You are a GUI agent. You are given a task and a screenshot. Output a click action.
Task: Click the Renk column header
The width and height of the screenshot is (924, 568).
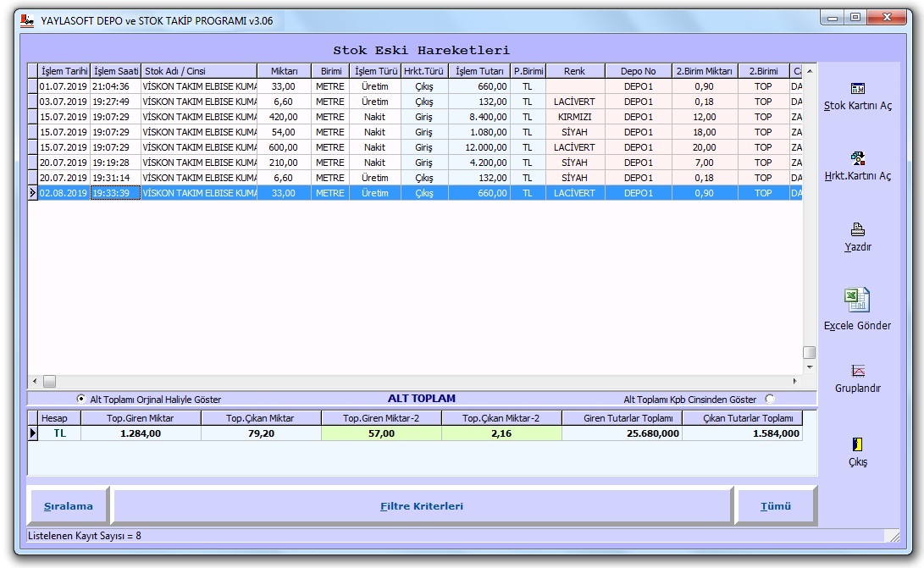pos(574,71)
